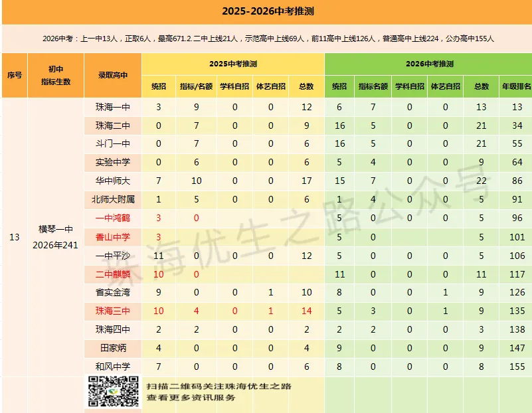Select the '田家炳' school row label
Screen dimensions: 532x413
tap(113, 348)
